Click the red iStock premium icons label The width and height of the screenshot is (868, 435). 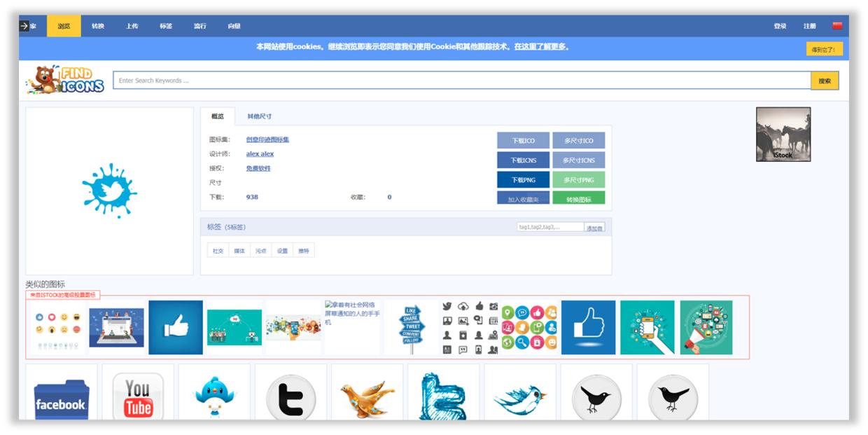tap(63, 295)
